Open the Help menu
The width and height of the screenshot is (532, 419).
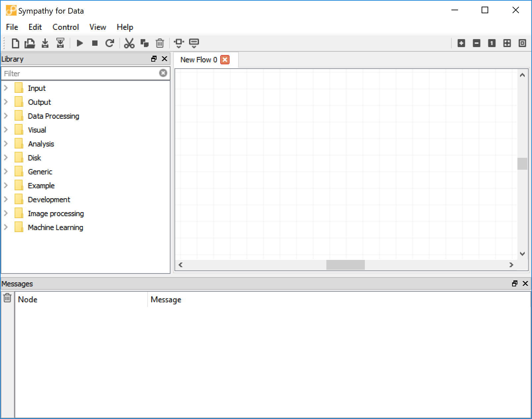(125, 27)
